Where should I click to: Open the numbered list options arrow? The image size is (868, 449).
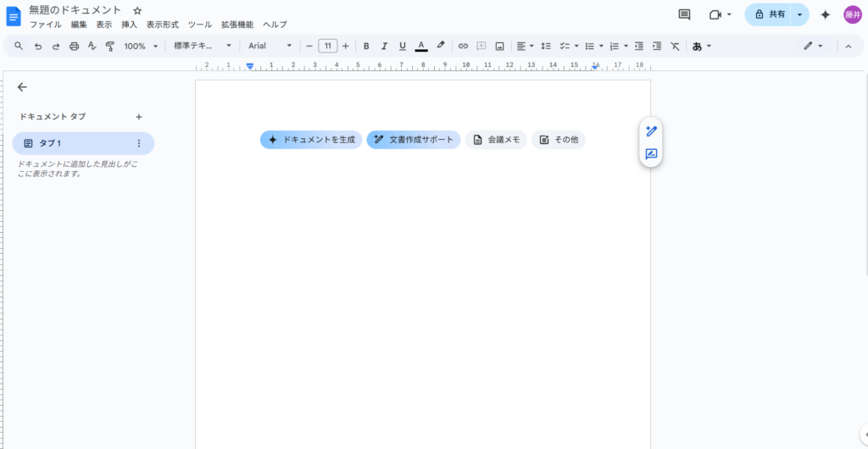tap(626, 46)
